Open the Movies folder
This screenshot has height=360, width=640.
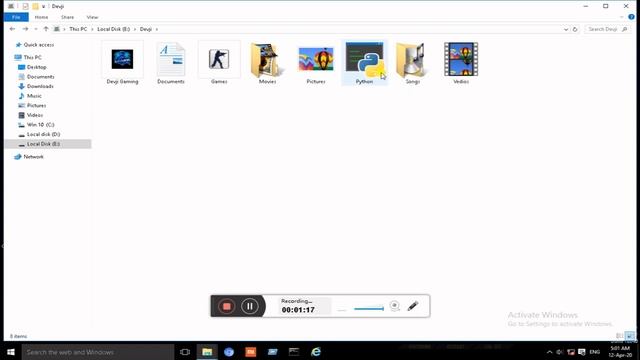tap(267, 63)
